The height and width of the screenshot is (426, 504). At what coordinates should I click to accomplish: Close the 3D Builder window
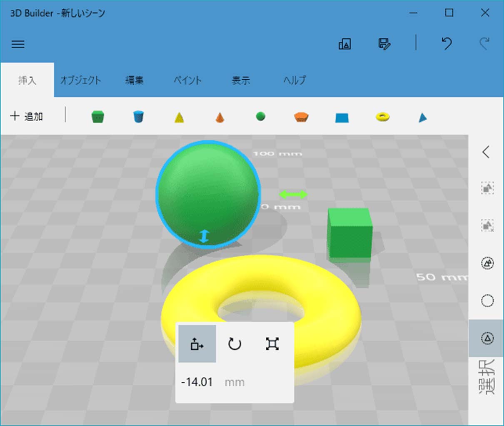485,13
